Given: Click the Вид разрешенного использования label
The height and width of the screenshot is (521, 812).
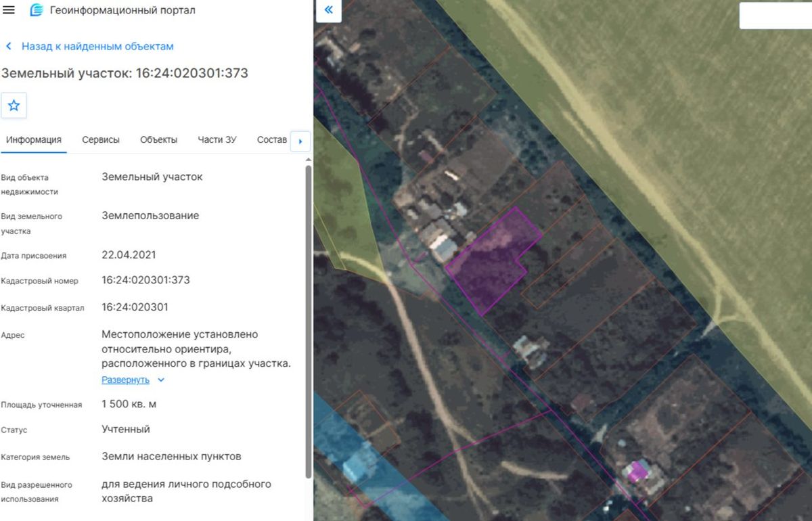Looking at the screenshot, I should 37,492.
